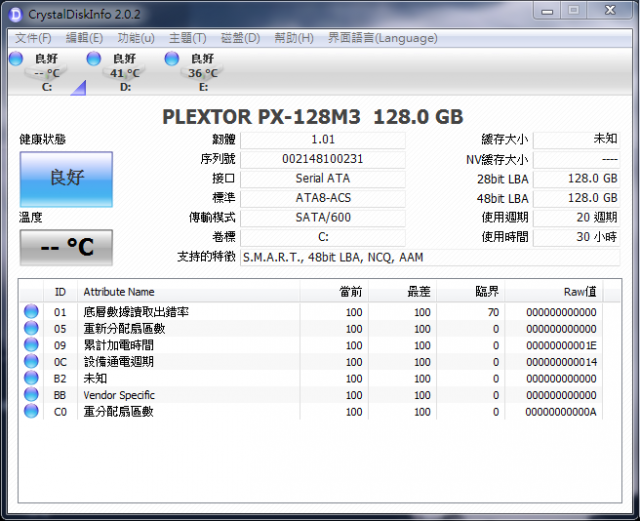Screen dimensions: 640x521
Task: Open the 主題(T) menu
Action: (x=188, y=38)
